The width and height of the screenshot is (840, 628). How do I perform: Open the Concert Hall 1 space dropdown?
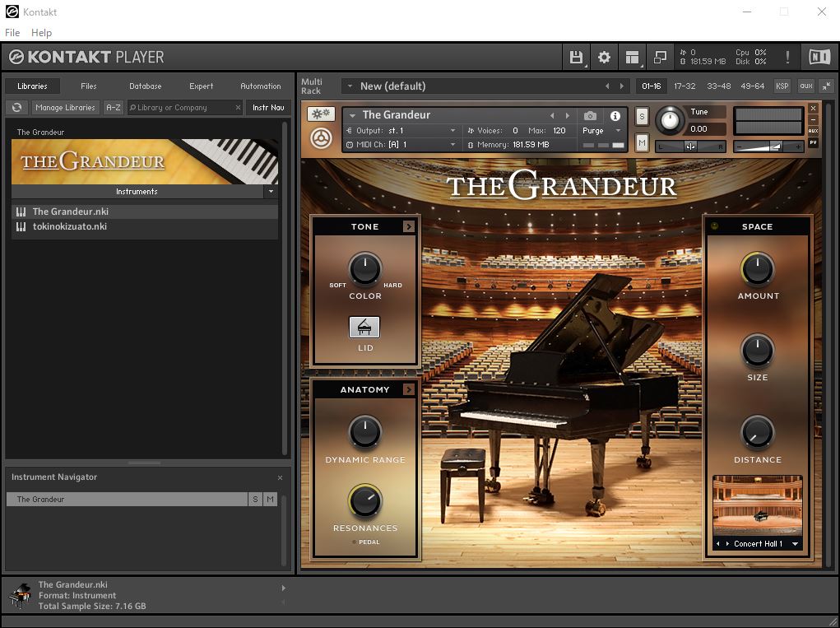795,544
